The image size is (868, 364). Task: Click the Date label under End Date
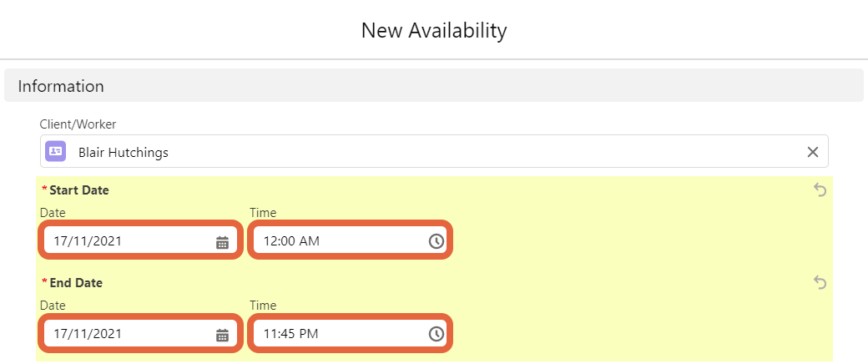[x=53, y=306]
